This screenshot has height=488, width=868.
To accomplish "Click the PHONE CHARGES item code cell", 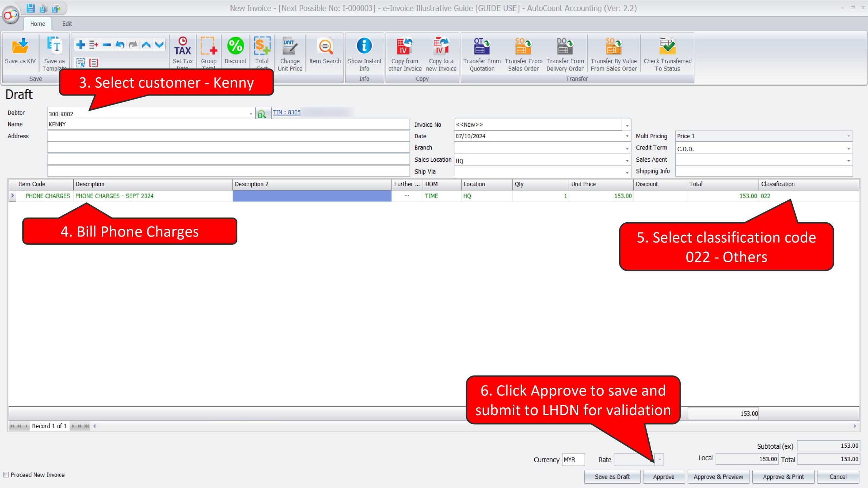I will point(45,196).
